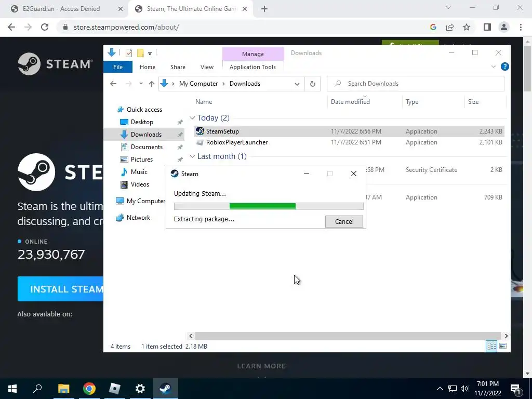The width and height of the screenshot is (532, 399).
Task: Open recent locations dropdown in Explorer
Action: click(x=141, y=84)
